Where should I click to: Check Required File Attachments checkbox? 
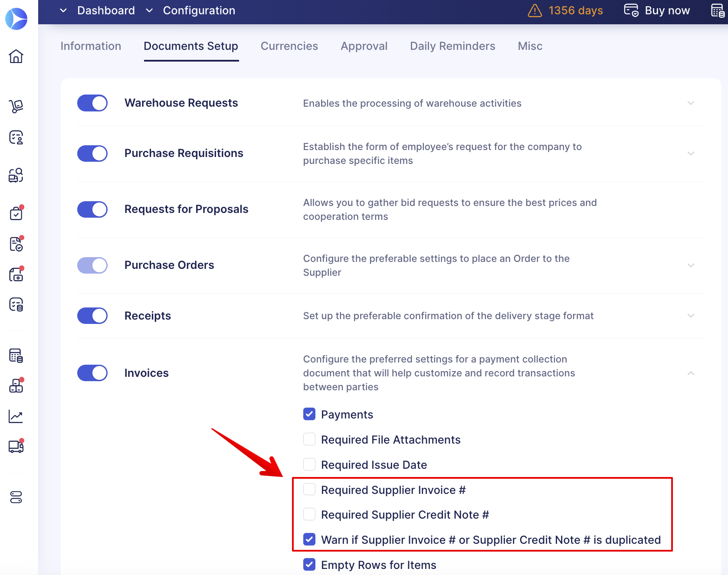pos(309,439)
